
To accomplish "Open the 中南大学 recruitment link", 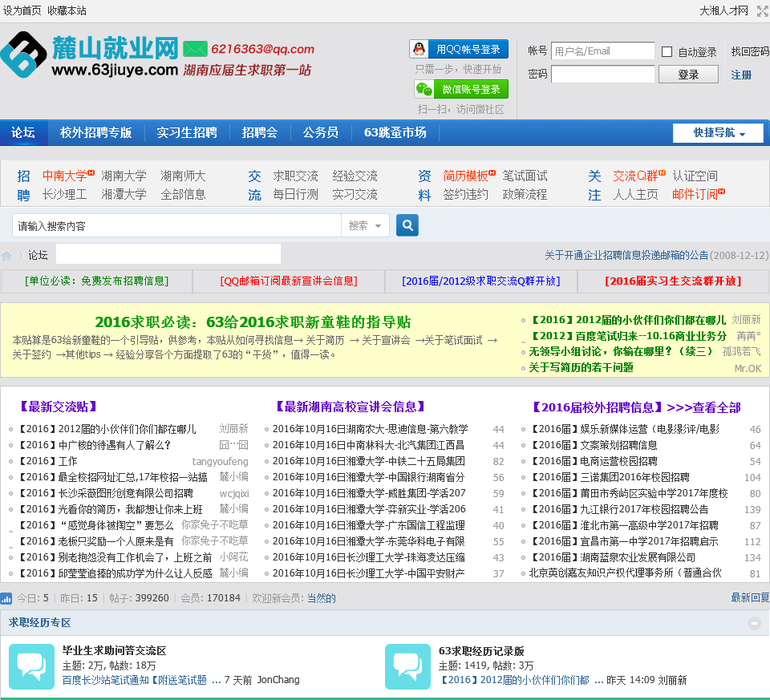I will [64, 176].
